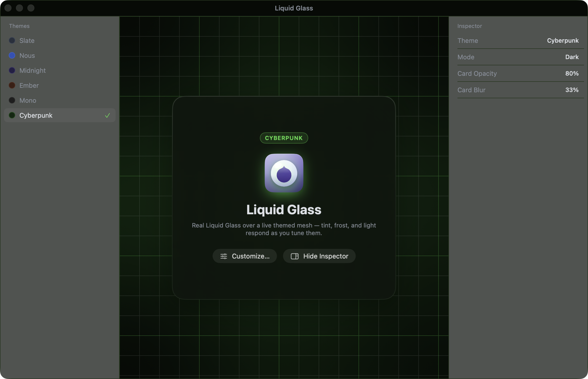Click the green checkmark beside Cyberpunk
The width and height of the screenshot is (588, 379).
pos(107,115)
